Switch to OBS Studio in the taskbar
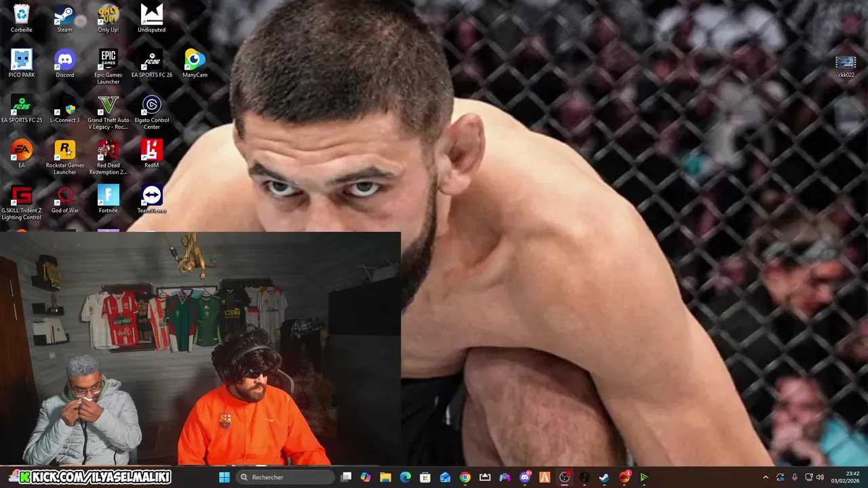Image resolution: width=868 pixels, height=488 pixels. (x=564, y=477)
